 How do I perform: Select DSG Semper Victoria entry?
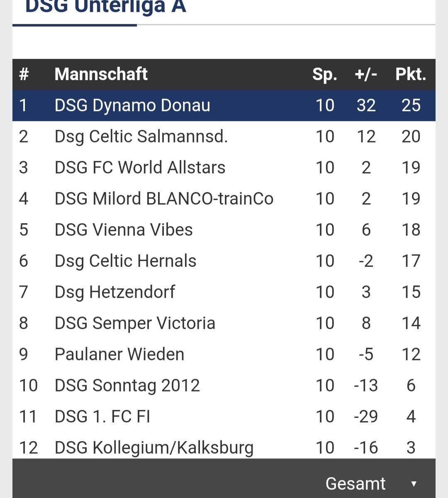135,323
